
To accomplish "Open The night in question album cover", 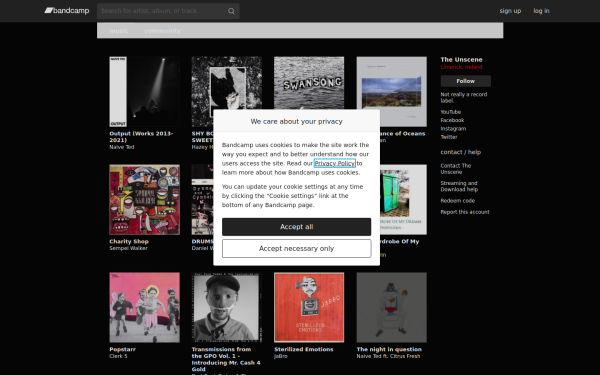I will click(391, 307).
